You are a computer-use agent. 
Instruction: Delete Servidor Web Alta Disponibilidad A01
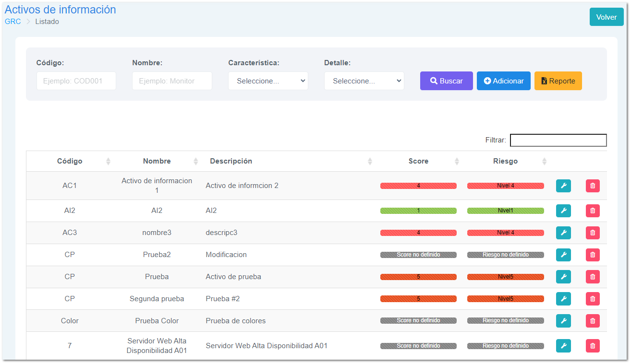593,346
